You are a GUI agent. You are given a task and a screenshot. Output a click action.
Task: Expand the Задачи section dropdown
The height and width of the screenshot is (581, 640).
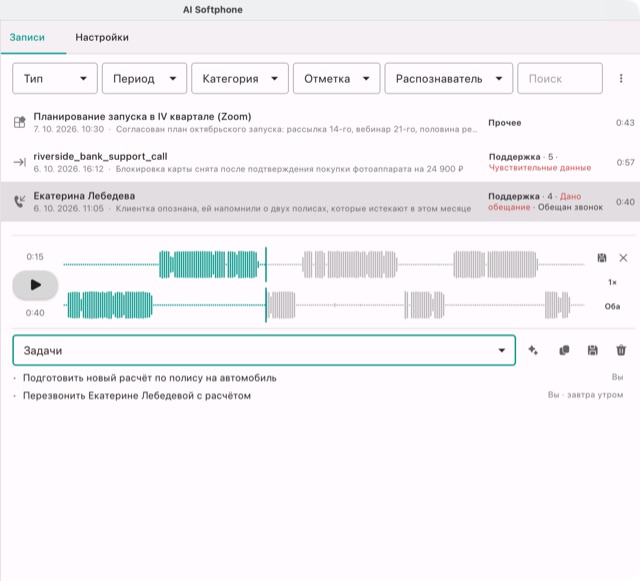click(264, 350)
